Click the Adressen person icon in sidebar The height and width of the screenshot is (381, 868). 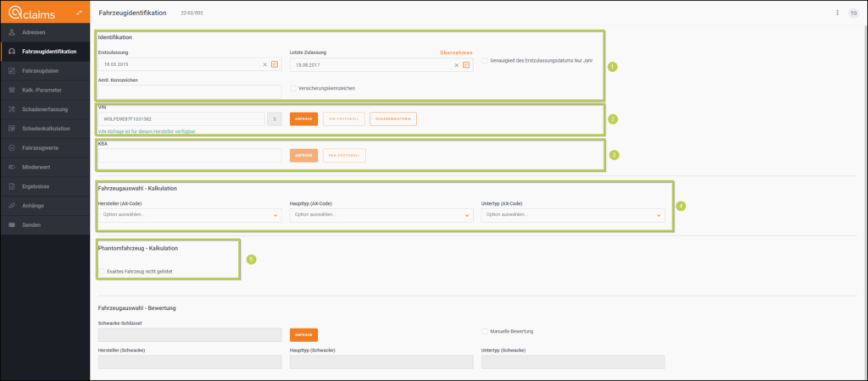(x=12, y=32)
